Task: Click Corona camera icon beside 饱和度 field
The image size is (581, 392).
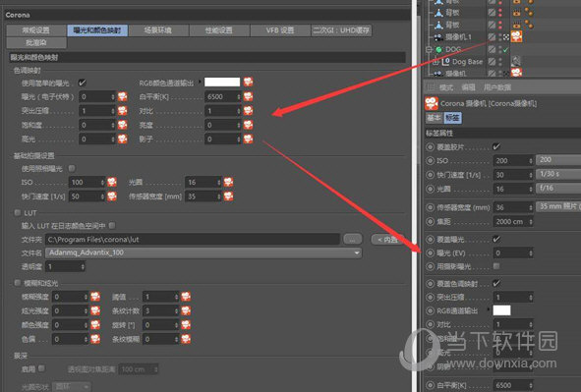Action: [122, 125]
